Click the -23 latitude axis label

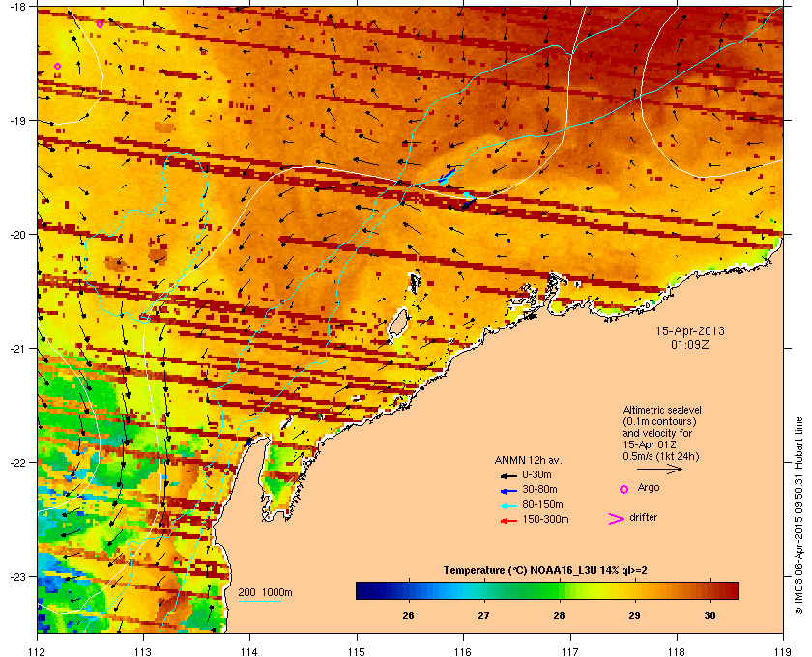(x=18, y=576)
